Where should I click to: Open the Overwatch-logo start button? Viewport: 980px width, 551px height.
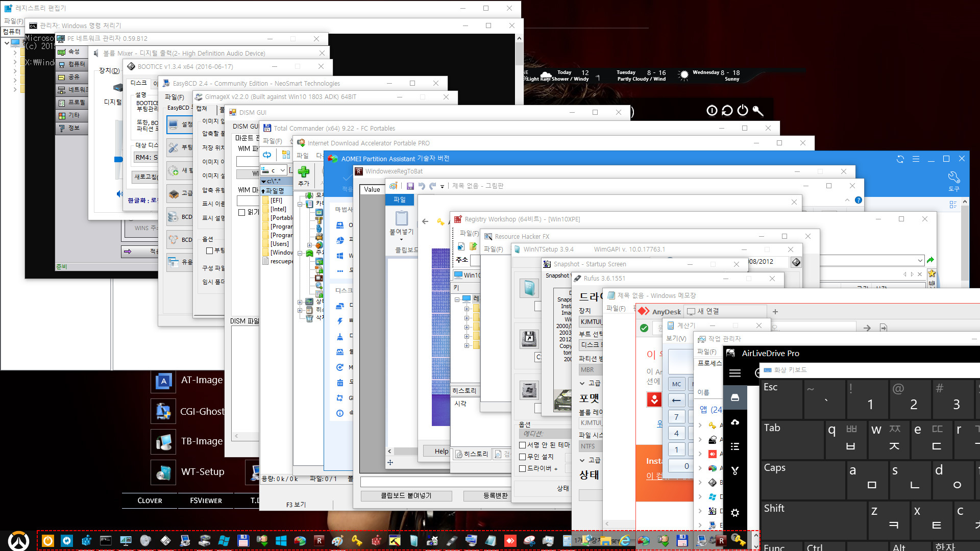(19, 541)
